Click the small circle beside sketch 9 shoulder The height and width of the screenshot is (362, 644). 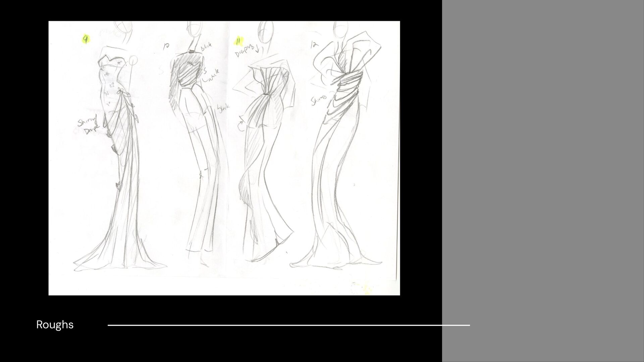(133, 60)
